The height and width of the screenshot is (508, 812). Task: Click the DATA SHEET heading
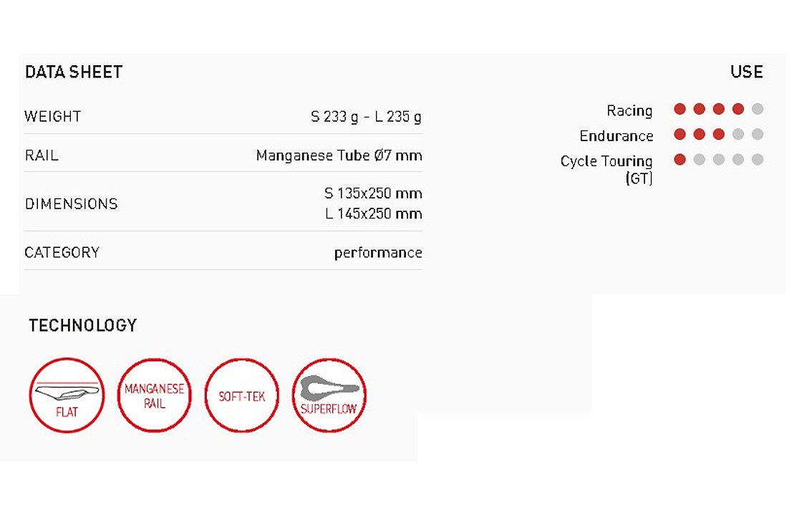pyautogui.click(x=74, y=72)
